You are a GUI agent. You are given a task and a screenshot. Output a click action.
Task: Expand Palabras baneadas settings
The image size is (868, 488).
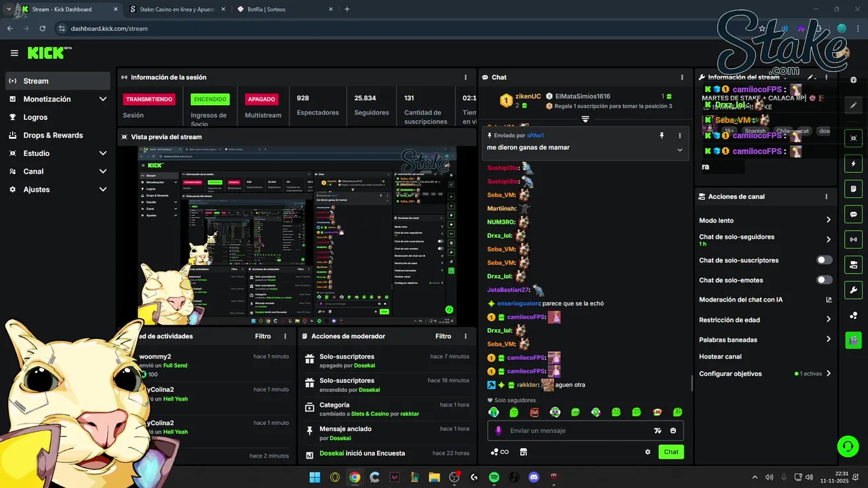tap(765, 340)
